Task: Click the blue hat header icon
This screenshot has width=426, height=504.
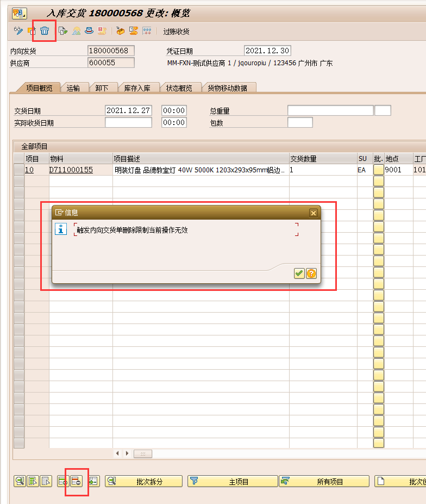Action: pyautogui.click(x=89, y=31)
